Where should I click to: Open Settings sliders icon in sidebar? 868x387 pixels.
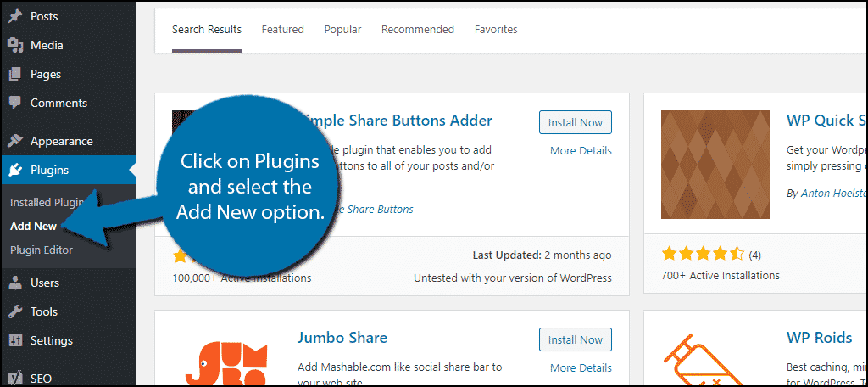15,340
